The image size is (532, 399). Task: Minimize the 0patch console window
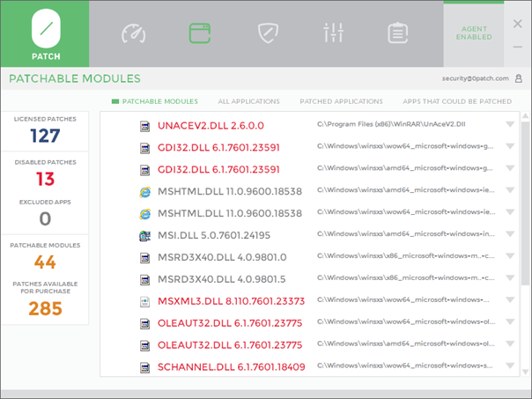tap(517, 47)
